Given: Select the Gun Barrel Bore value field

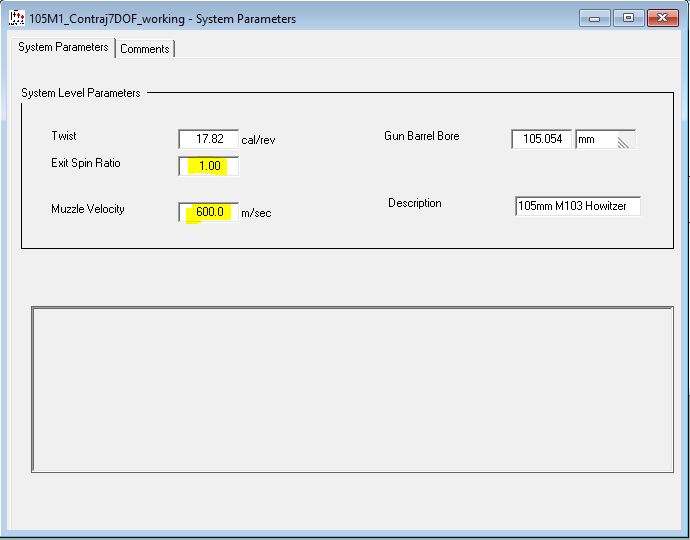Looking at the screenshot, I should click(x=541, y=140).
